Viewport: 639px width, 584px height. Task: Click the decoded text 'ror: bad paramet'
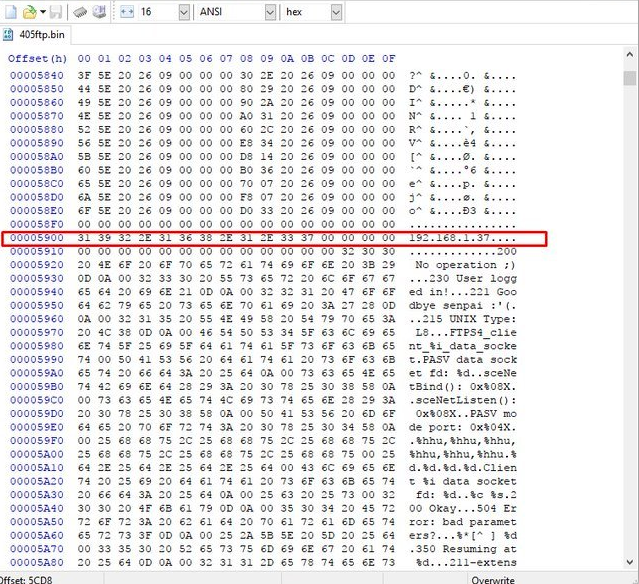click(x=463, y=522)
